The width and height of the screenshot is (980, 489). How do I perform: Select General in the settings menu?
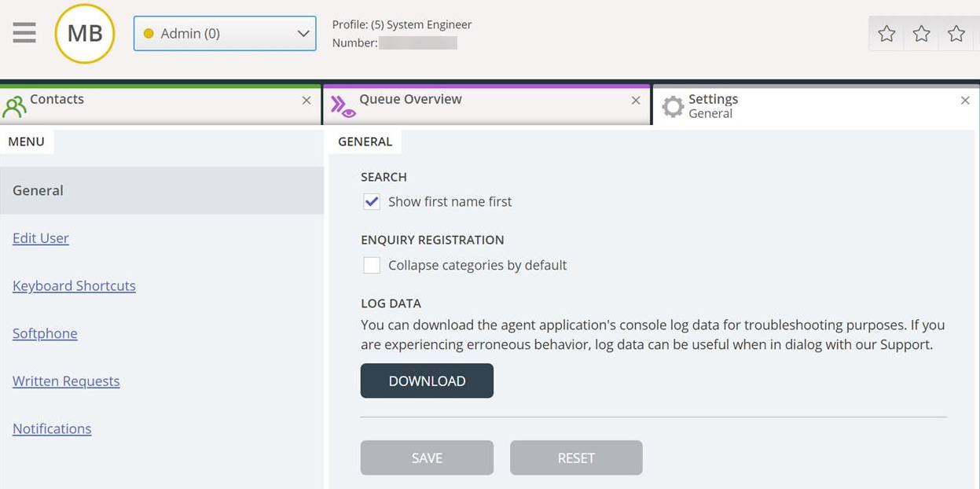(x=38, y=190)
